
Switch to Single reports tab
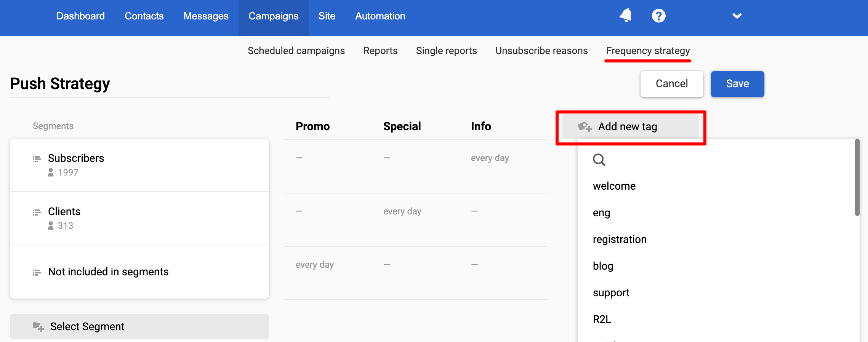446,51
